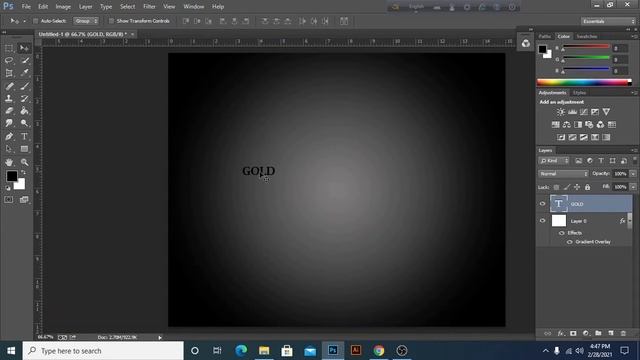Image resolution: width=640 pixels, height=360 pixels.
Task: Open the Fill slider dropdown arrow
Action: [x=633, y=187]
